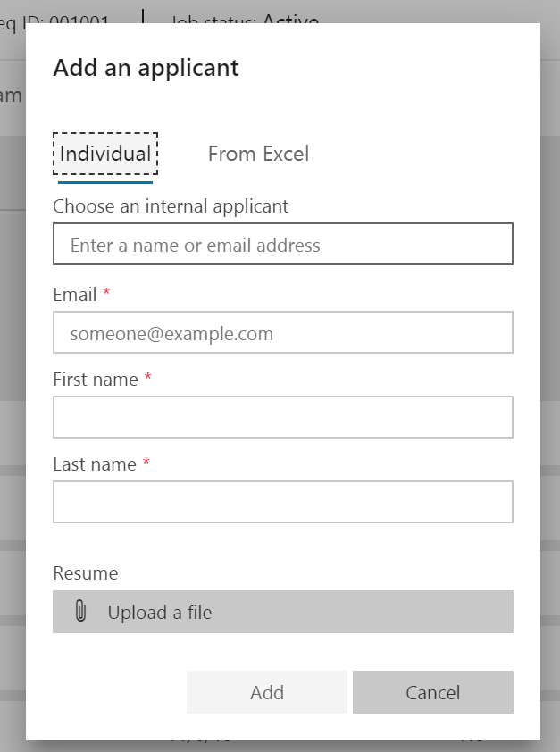
Task: Click the Resume section label
Action: click(84, 572)
